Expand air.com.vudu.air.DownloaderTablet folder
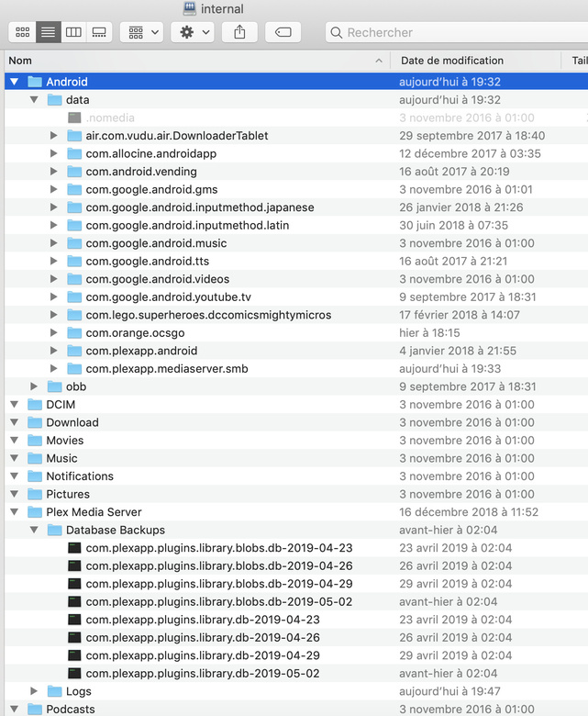The width and height of the screenshot is (588, 716). [54, 136]
